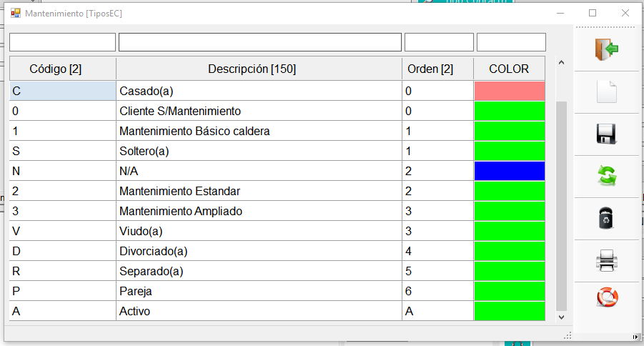The image size is (644, 346).
Task: Select code cell 'D' in Divorciado(a) row
Action: tap(63, 251)
